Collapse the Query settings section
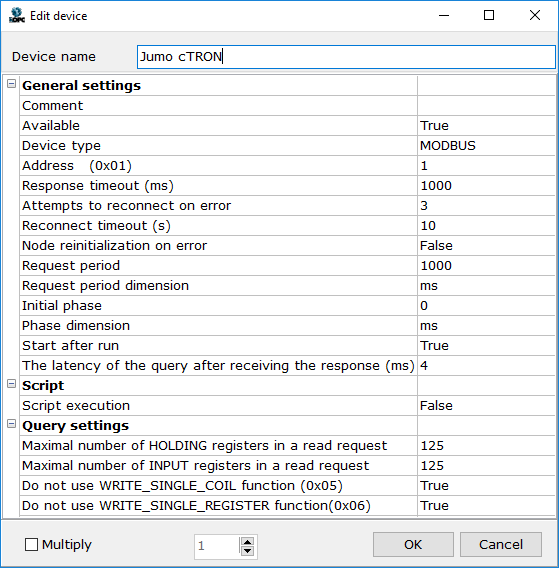Image resolution: width=559 pixels, height=568 pixels. (x=12, y=424)
